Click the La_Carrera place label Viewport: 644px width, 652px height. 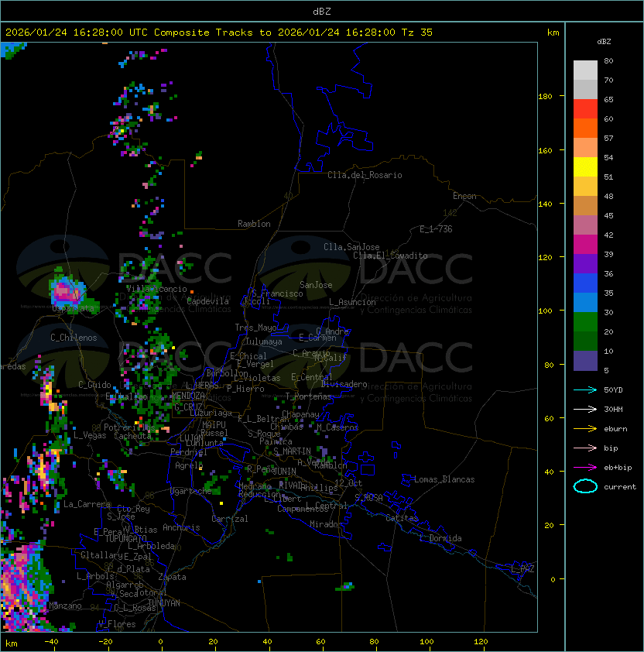coord(87,504)
